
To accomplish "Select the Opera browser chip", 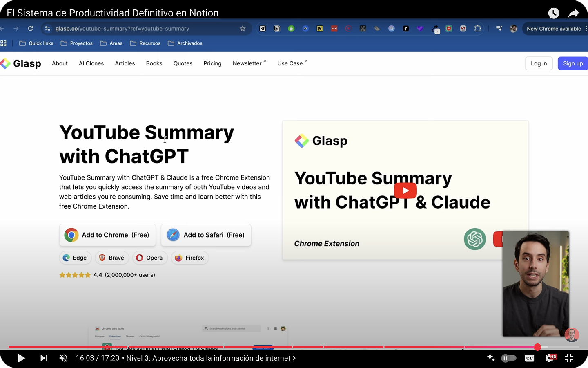I will tap(149, 258).
